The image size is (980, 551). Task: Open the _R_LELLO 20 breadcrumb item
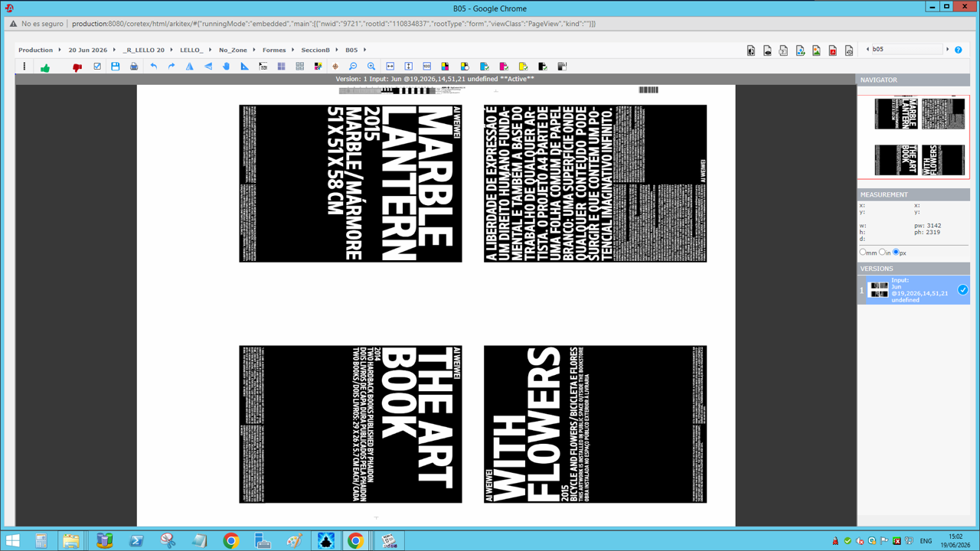tap(144, 50)
